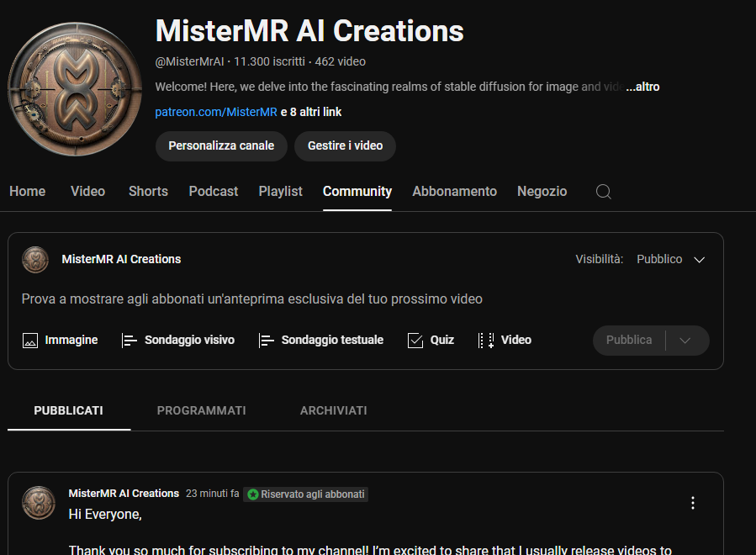Open the patreon.com/MisterMR link
This screenshot has width=756, height=555.
pyautogui.click(x=216, y=112)
